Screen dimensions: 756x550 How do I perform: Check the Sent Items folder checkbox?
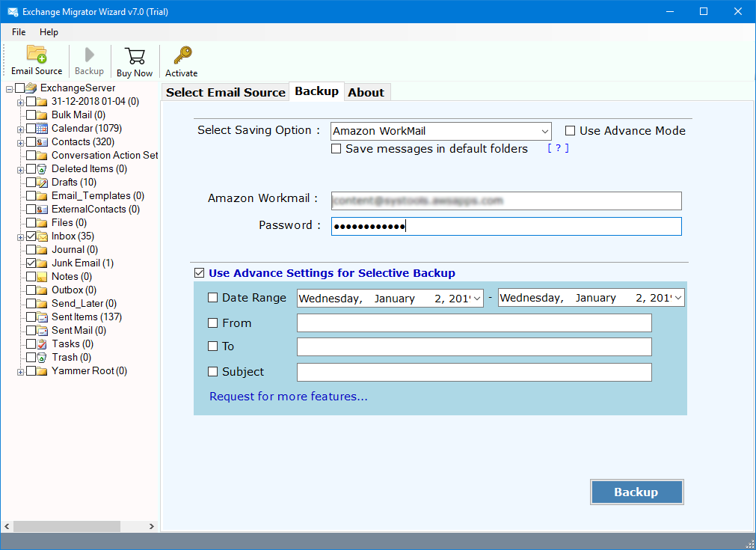coord(31,317)
